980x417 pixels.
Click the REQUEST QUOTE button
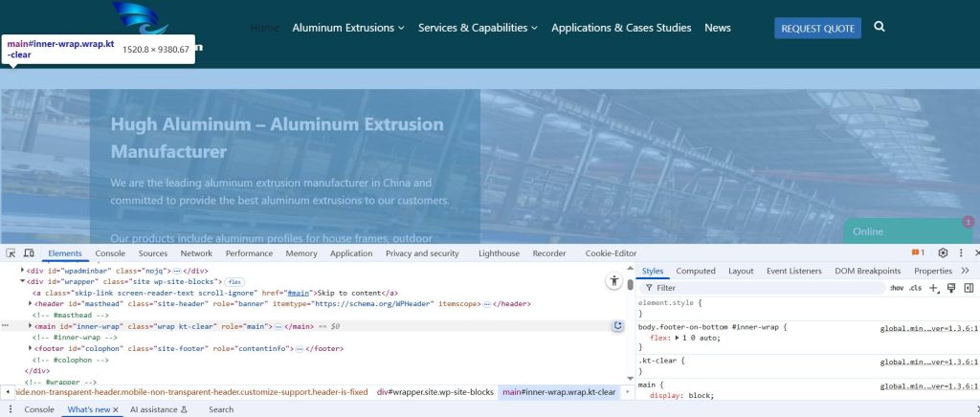(817, 29)
